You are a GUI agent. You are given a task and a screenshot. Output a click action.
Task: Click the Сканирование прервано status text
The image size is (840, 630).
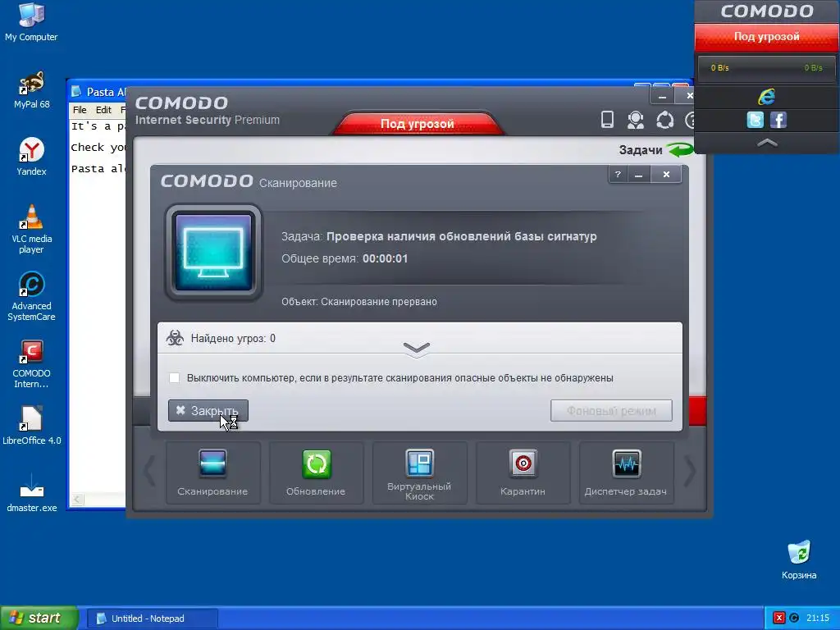(x=379, y=302)
